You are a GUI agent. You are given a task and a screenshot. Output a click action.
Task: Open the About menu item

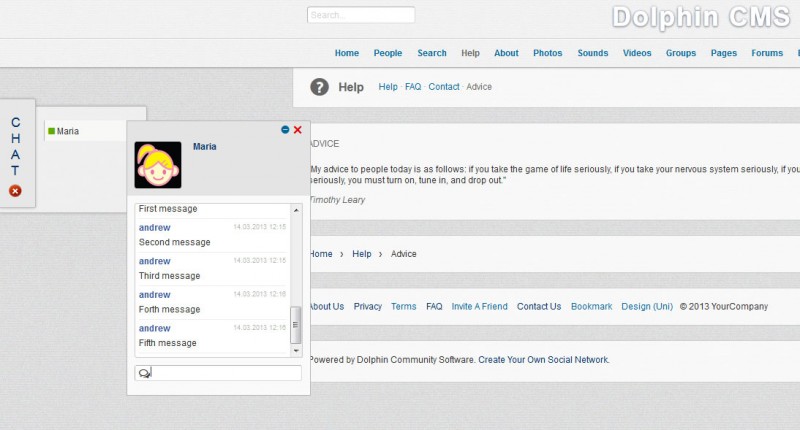(x=506, y=53)
